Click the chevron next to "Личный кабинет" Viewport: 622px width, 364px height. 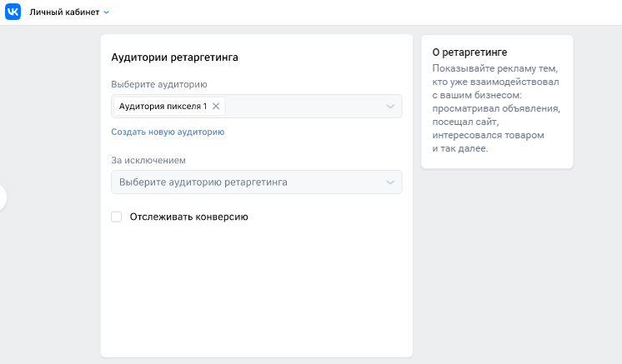pyautogui.click(x=106, y=12)
